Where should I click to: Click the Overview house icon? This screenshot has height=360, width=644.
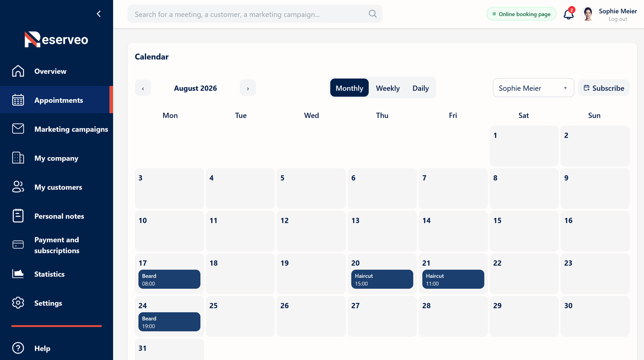(x=18, y=71)
